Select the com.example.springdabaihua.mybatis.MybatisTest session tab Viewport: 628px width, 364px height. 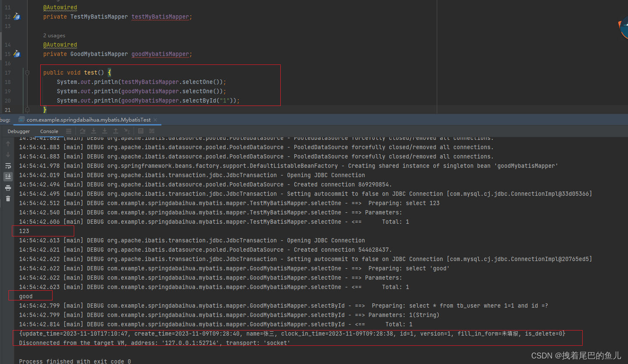(88, 120)
